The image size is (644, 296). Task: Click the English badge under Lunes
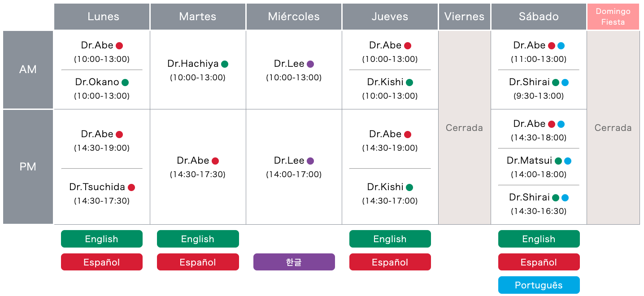(102, 239)
